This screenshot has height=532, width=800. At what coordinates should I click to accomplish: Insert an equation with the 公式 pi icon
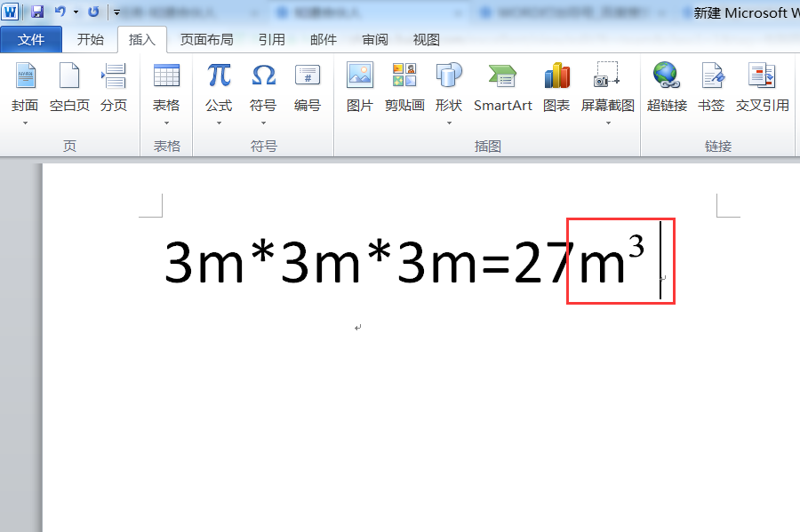pyautogui.click(x=219, y=75)
